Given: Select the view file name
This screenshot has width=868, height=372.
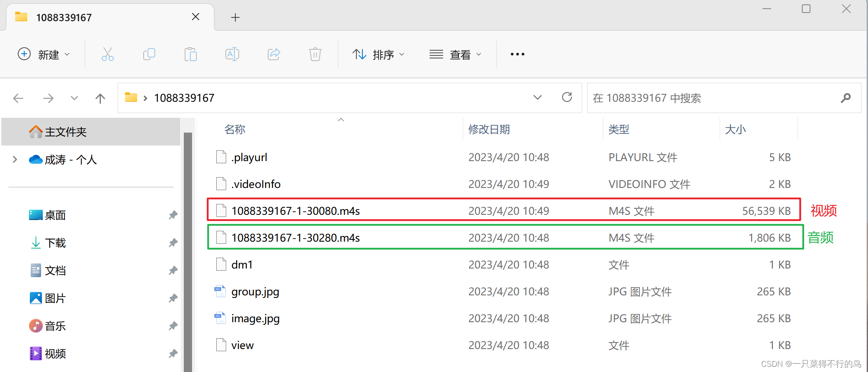Looking at the screenshot, I should (243, 346).
